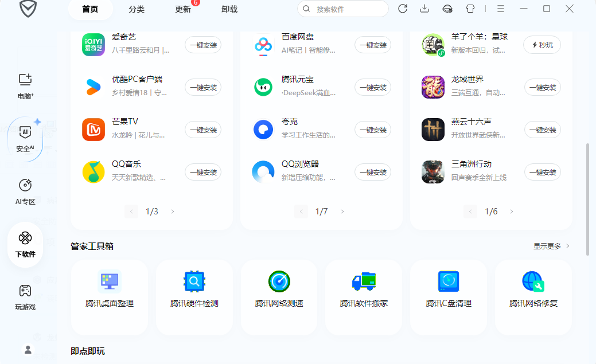
Task: Open user account avatar in sidebar
Action: pos(28,350)
